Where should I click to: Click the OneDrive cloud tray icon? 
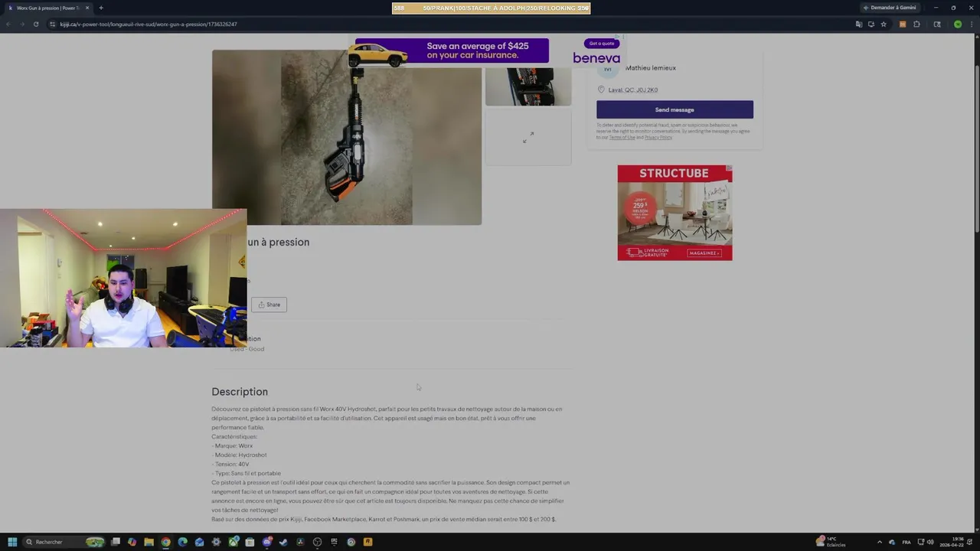(892, 542)
